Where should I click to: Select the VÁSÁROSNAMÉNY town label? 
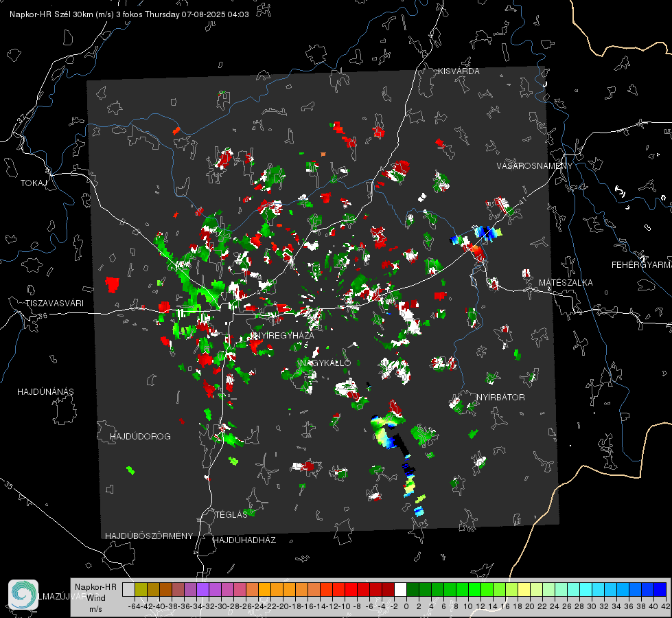click(534, 165)
